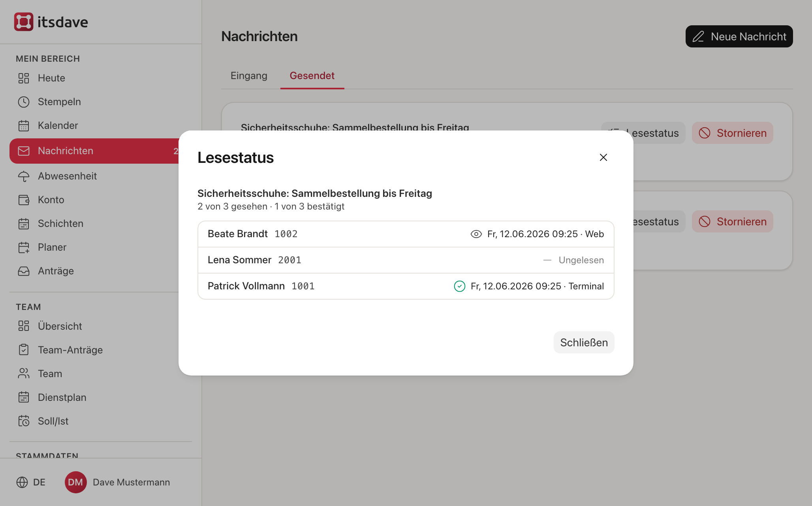Click the Nachrichten page heading
The height and width of the screenshot is (506, 812).
coord(259,36)
